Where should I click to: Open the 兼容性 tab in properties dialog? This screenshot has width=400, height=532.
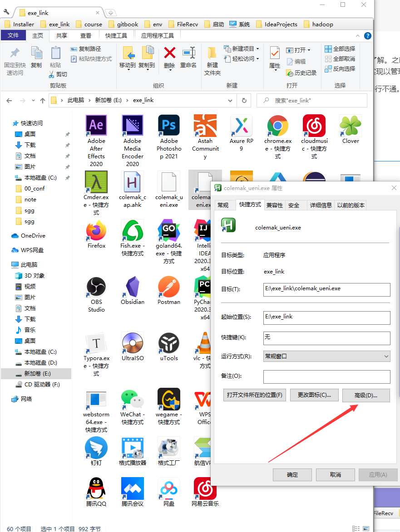[x=275, y=205]
